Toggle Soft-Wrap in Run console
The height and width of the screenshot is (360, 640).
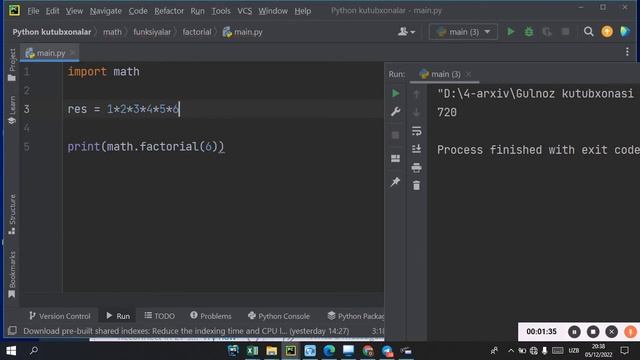[x=416, y=131]
